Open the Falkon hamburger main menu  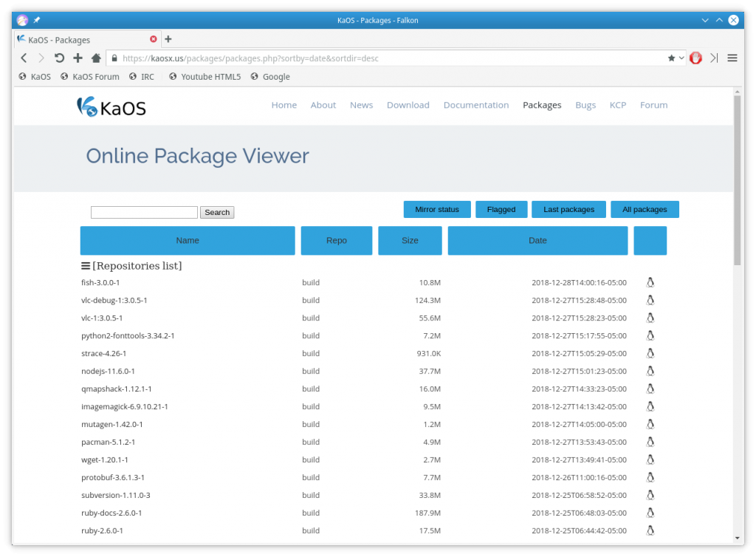pos(732,58)
